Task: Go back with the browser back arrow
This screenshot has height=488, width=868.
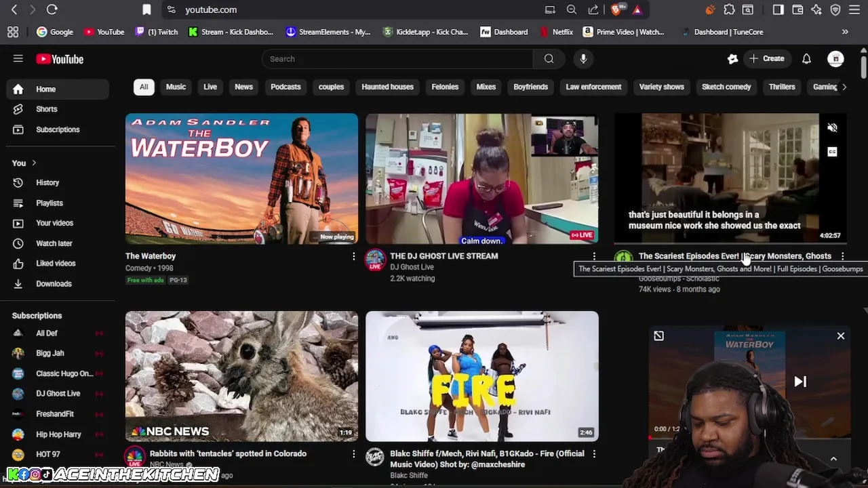Action: pos(14,9)
